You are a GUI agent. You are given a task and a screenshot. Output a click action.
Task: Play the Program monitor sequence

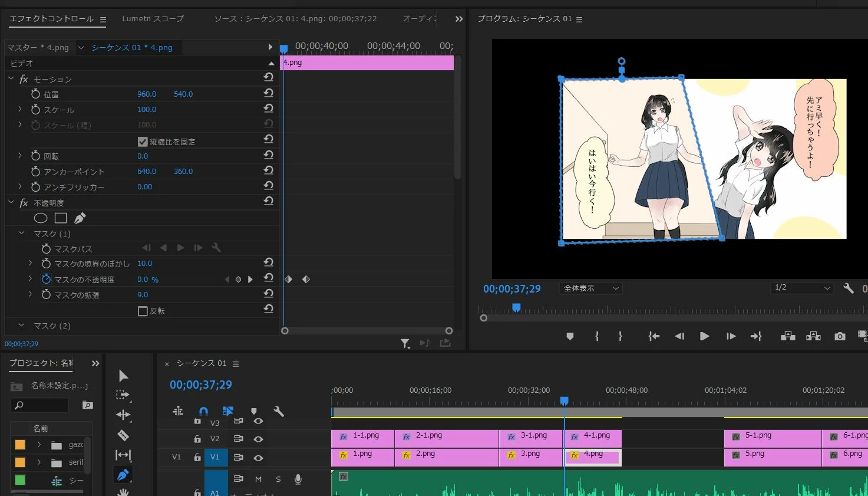coord(704,336)
